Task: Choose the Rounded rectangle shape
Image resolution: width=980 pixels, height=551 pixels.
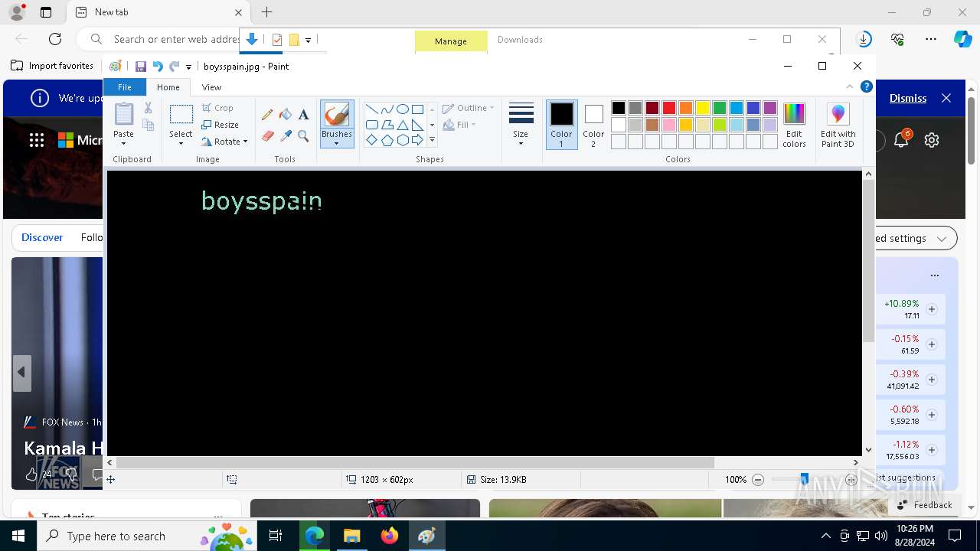Action: (371, 125)
